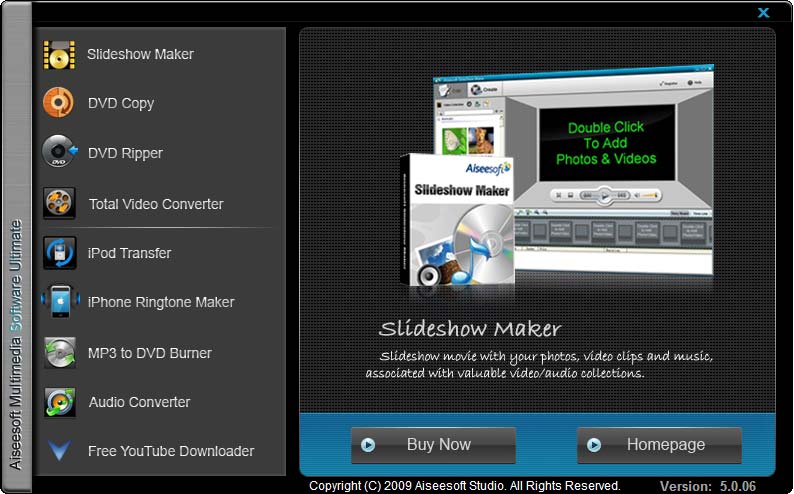Pick the 'Audio Converter' text label

coord(139,402)
